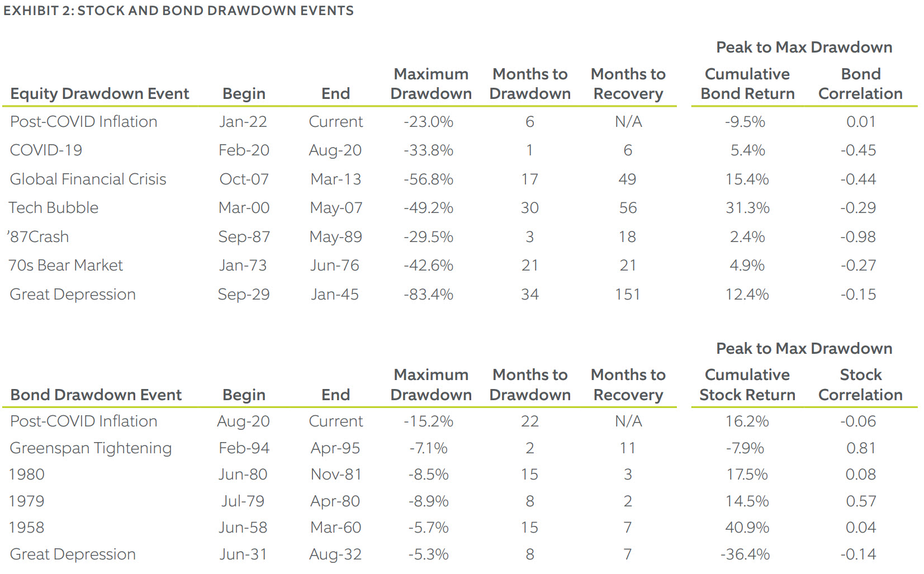Click the Stock Correlation column header
Viewport: 924px width, 574px height.
860,385
